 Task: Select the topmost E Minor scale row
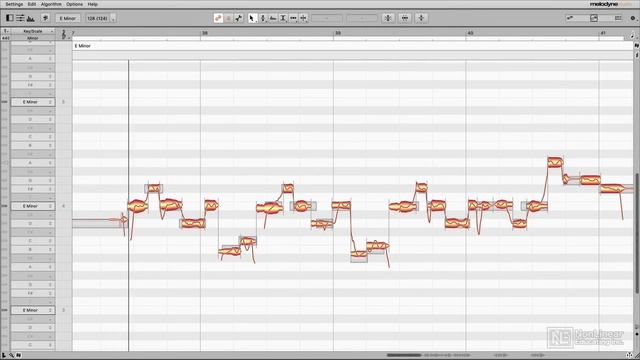(x=33, y=102)
